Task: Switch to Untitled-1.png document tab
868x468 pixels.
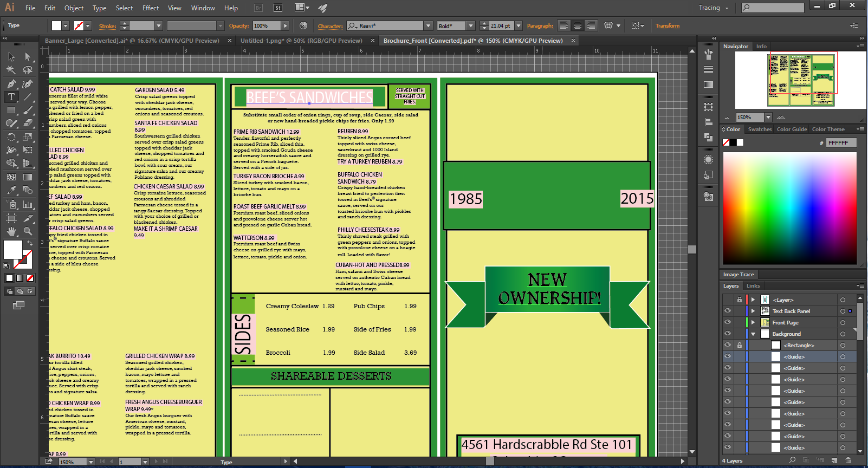Action: click(x=301, y=41)
